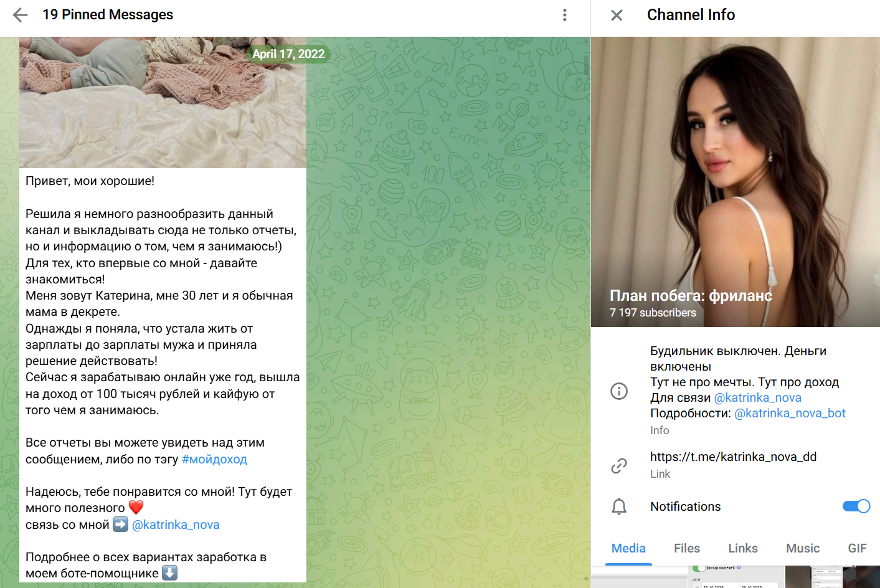Click the back arrow to leave pinned messages
Image resolution: width=880 pixels, height=588 pixels.
[x=20, y=14]
